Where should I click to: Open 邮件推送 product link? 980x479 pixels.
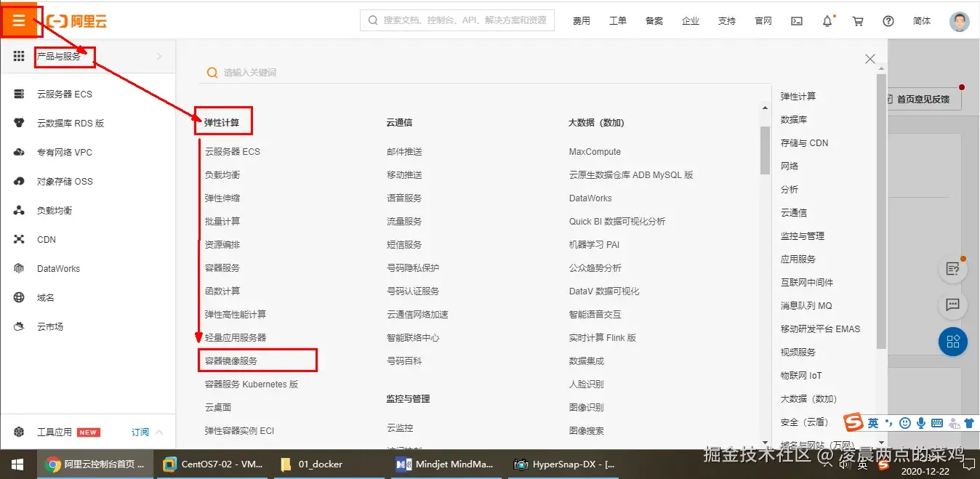pos(404,151)
